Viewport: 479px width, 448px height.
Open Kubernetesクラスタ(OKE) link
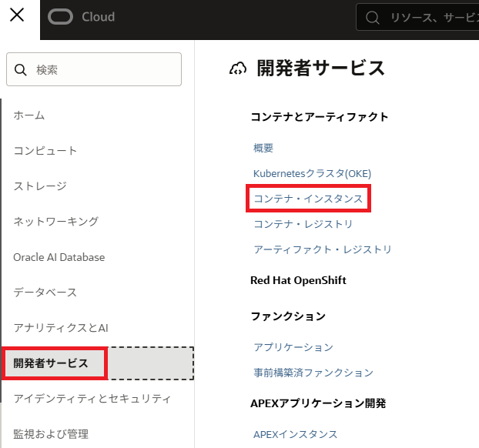tap(313, 173)
